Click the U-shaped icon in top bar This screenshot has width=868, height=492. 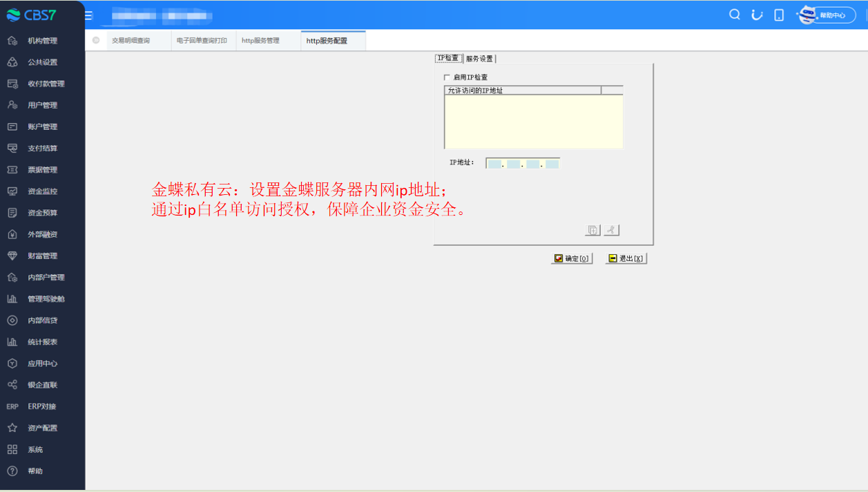(x=757, y=15)
